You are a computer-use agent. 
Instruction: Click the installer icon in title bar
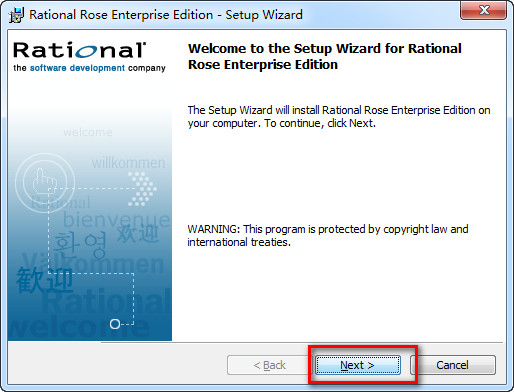click(x=16, y=15)
